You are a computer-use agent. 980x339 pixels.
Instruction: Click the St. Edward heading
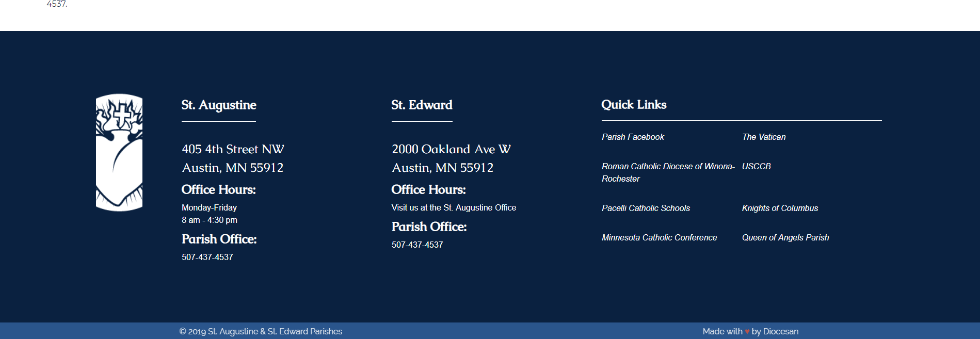point(422,105)
